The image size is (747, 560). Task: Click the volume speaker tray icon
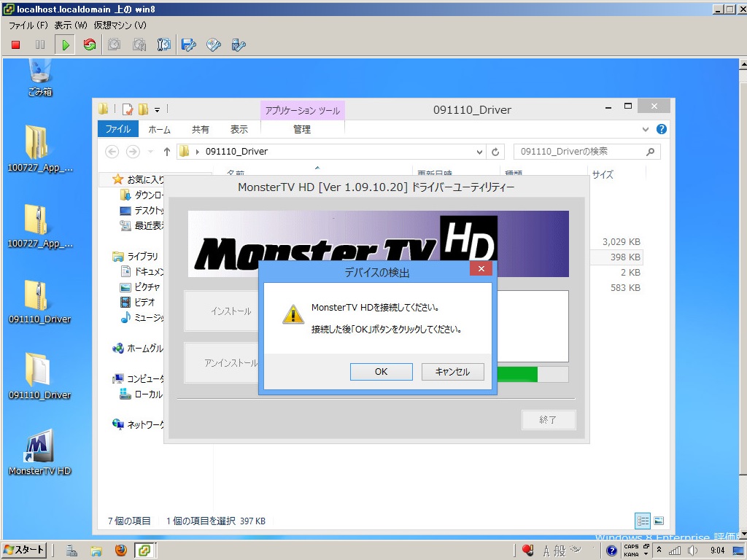(692, 551)
